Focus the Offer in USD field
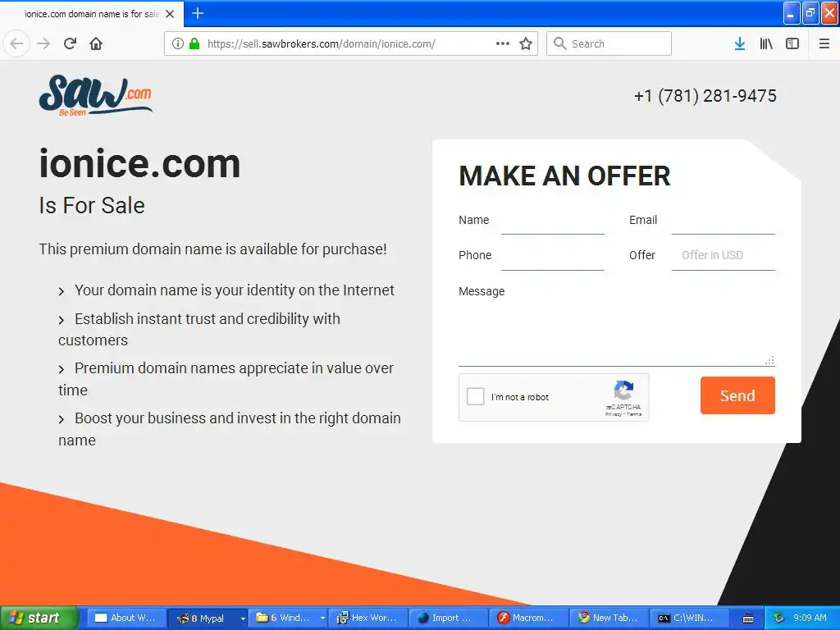This screenshot has height=630, width=840. (x=724, y=256)
